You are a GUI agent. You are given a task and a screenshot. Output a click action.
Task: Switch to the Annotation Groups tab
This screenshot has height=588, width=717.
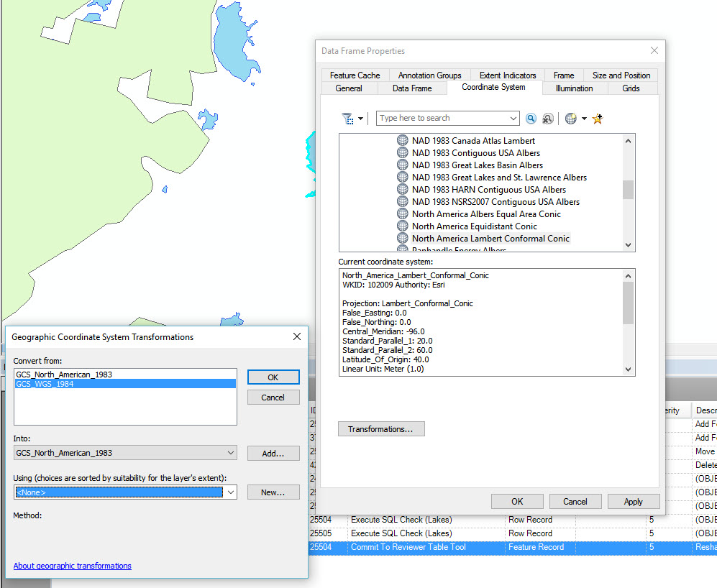(429, 75)
